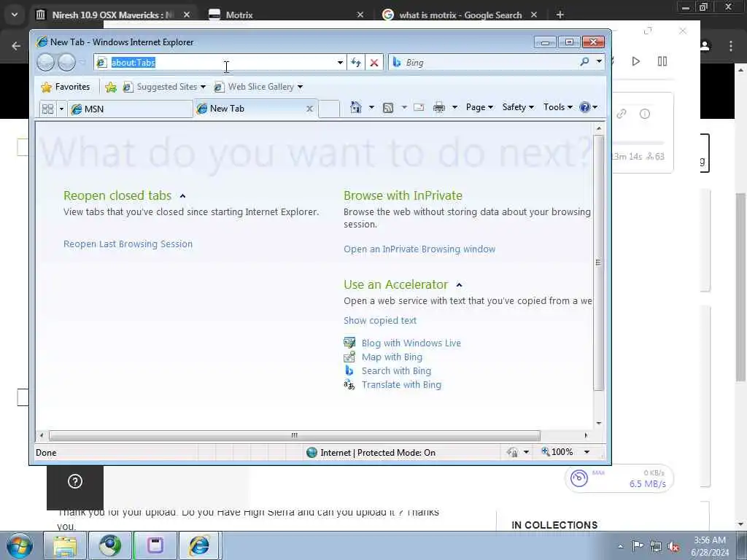Open the Page menu
Viewport: 747px width, 560px height.
[479, 107]
